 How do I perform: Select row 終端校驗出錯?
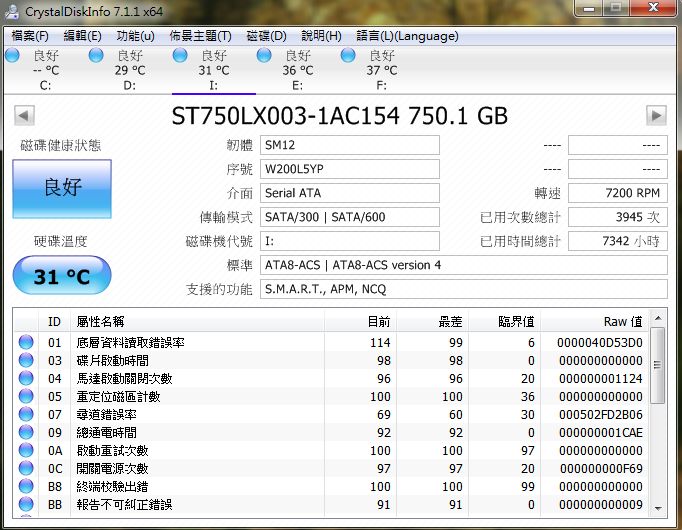[331, 487]
